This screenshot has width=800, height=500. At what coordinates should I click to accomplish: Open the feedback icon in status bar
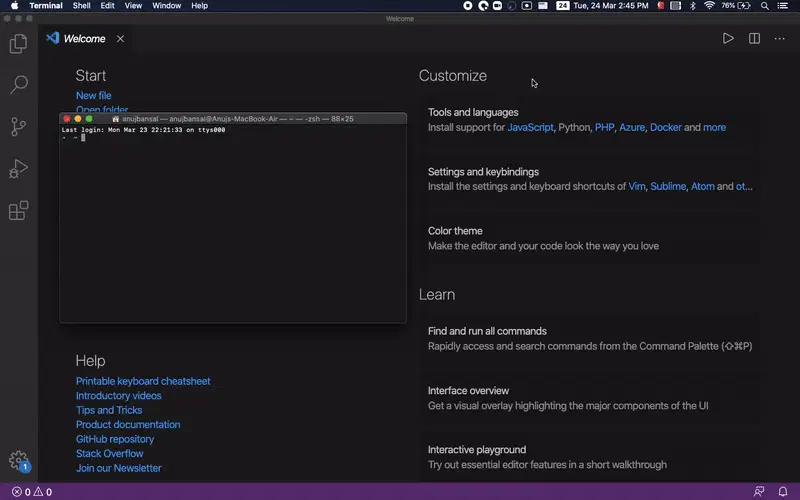tap(759, 491)
